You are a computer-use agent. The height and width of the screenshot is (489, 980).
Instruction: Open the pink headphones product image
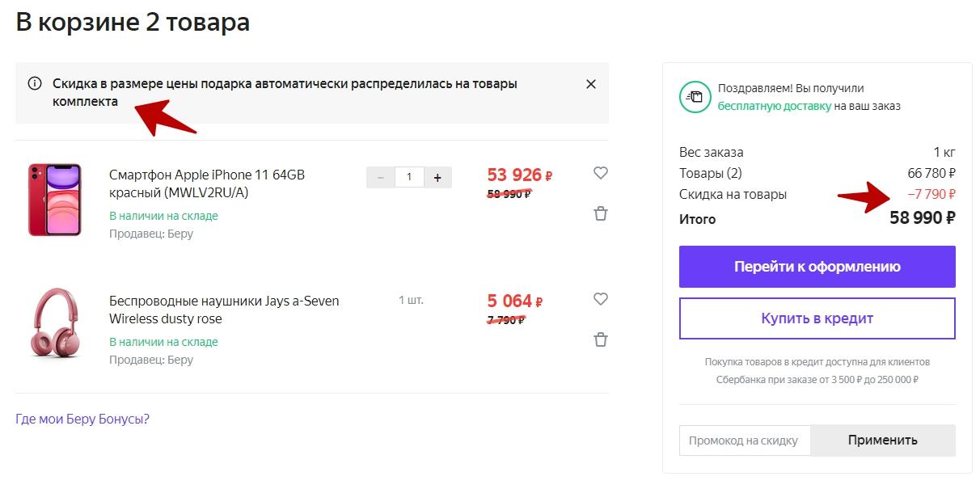pos(54,323)
